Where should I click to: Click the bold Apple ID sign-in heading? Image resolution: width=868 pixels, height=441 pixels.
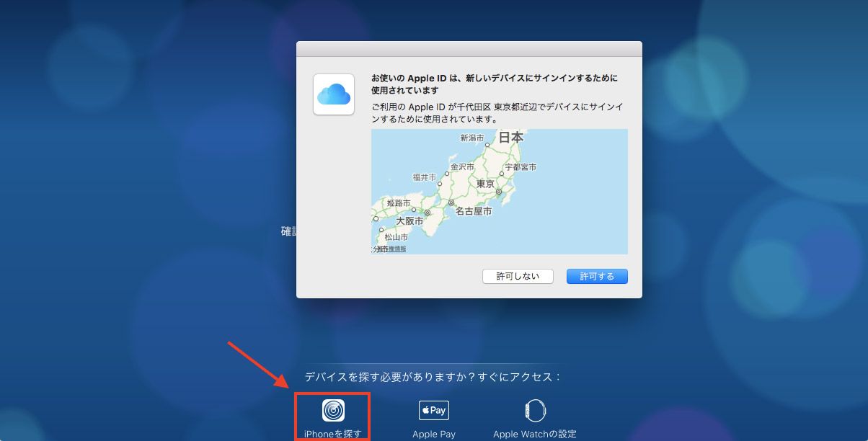[495, 84]
